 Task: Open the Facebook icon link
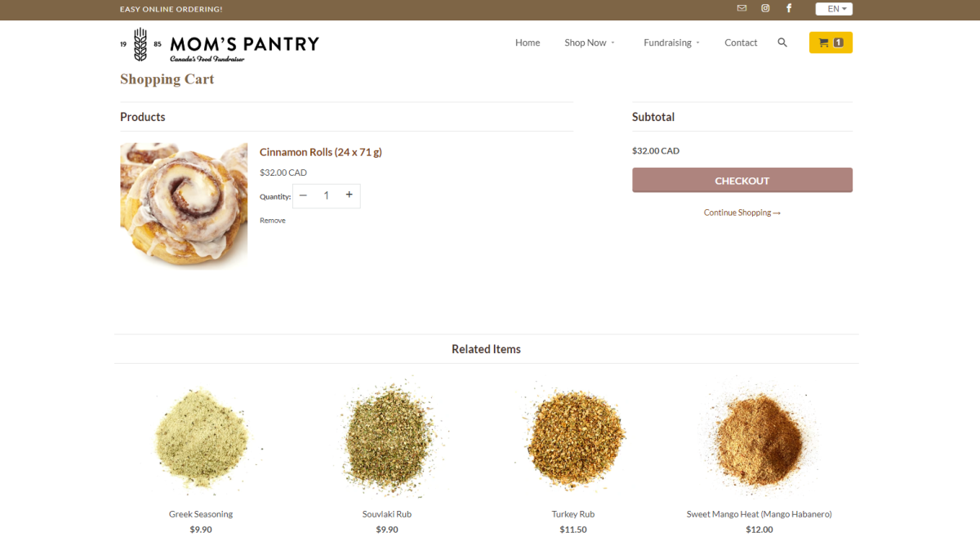pyautogui.click(x=789, y=8)
